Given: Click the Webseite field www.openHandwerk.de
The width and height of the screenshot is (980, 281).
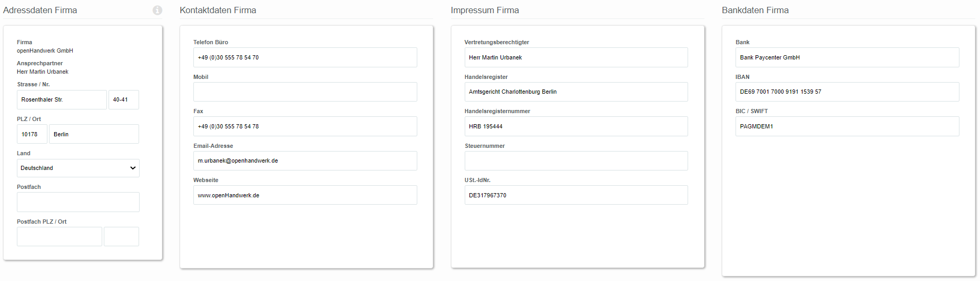Looking at the screenshot, I should [x=305, y=195].
